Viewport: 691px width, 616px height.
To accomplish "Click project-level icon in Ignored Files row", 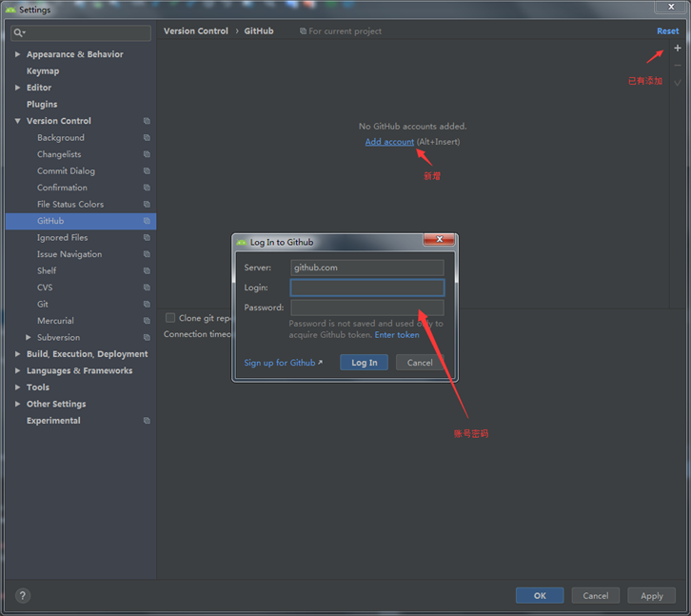I will click(x=147, y=238).
